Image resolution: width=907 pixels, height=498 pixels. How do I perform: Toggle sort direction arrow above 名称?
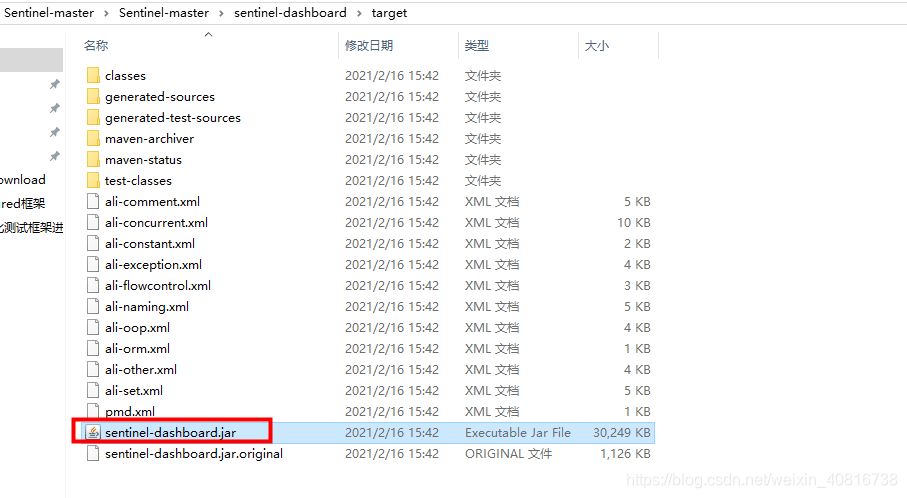pos(209,35)
